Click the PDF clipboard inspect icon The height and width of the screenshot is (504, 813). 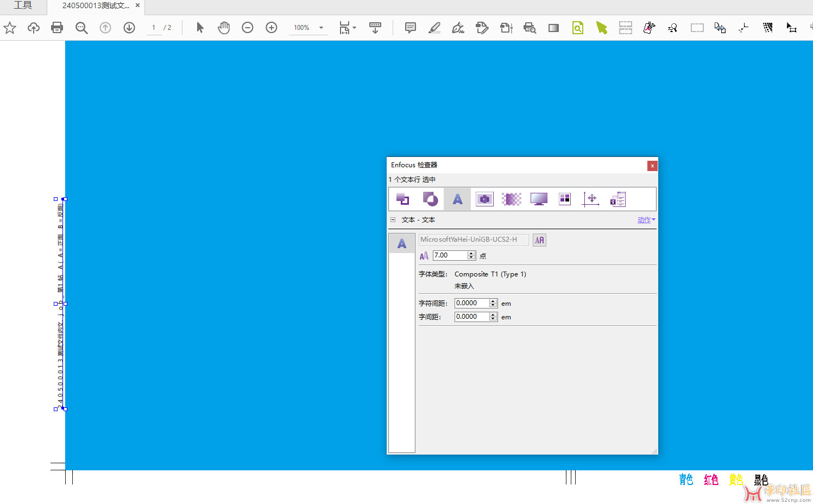[x=649, y=28]
